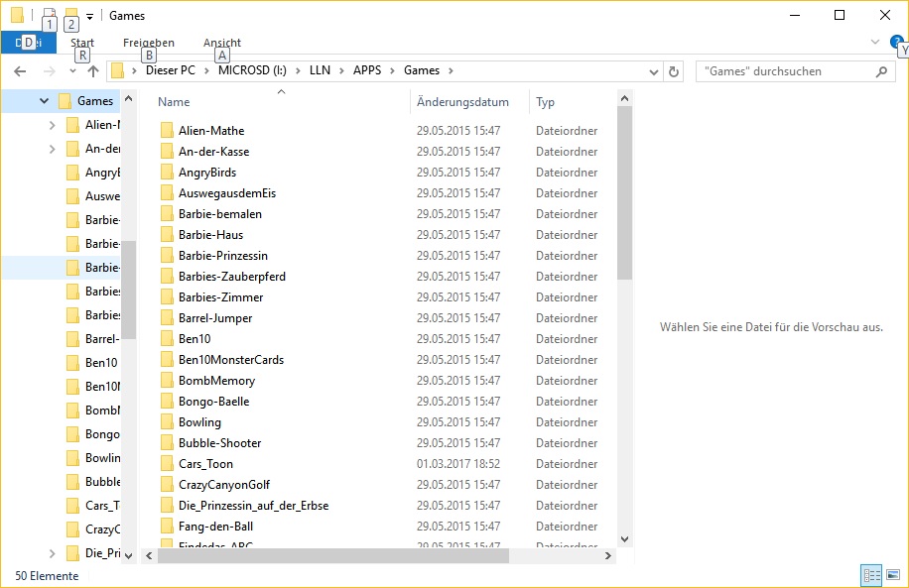The height and width of the screenshot is (588, 909).
Task: Select the Barbies-Zimmer folder name
Action: coord(221,297)
